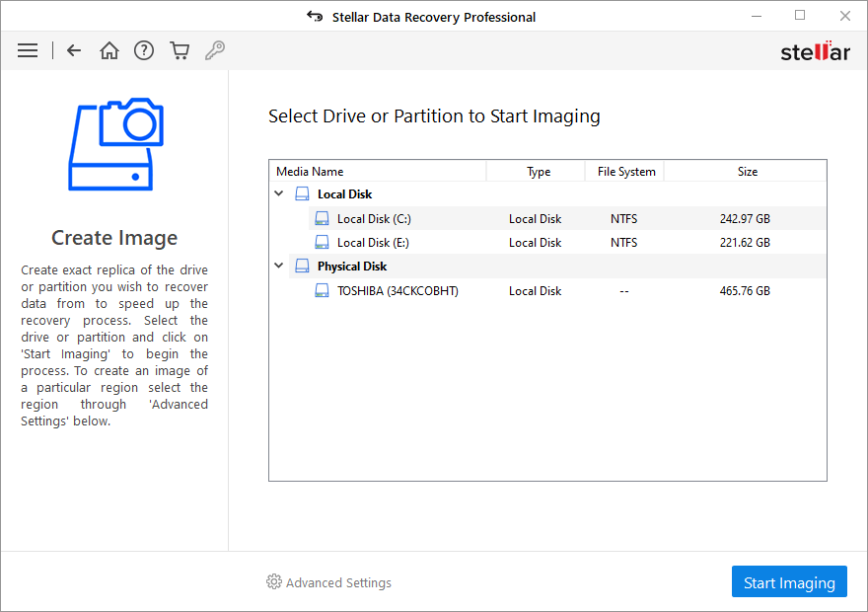Click the Create Image camera-drive illustration
This screenshot has width=868, height=612.
(115, 144)
